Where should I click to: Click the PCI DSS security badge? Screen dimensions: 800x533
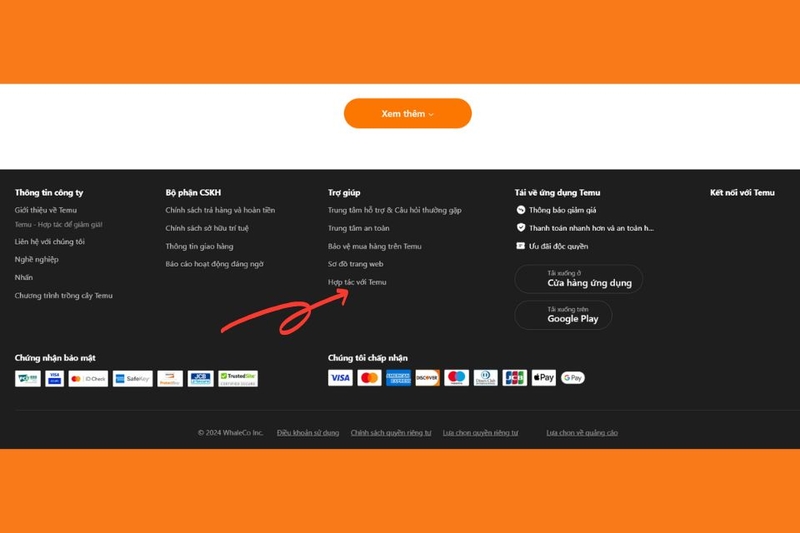(x=28, y=378)
